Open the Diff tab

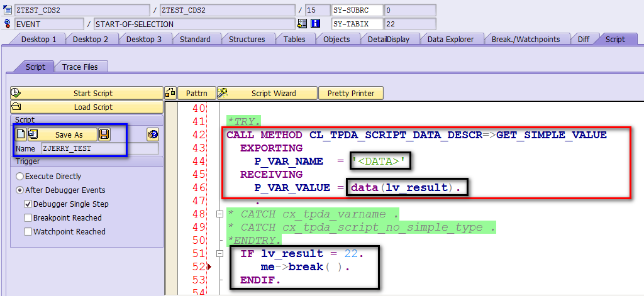pos(584,40)
